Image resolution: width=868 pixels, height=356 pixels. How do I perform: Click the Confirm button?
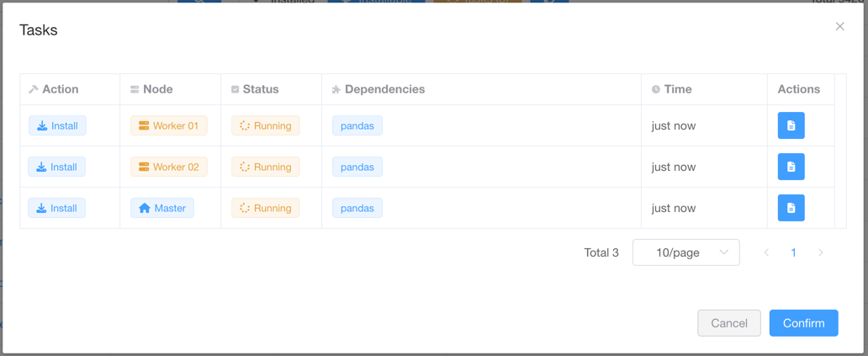(804, 323)
